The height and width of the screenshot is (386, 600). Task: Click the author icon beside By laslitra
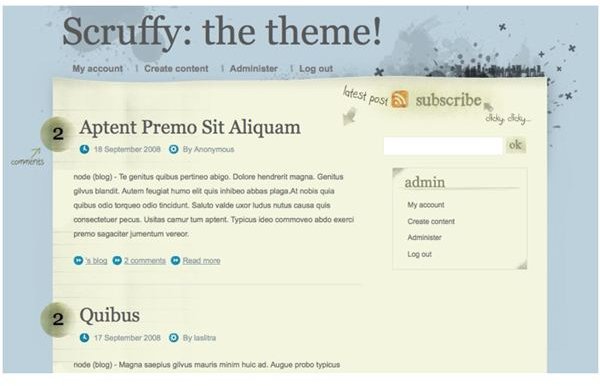174,338
